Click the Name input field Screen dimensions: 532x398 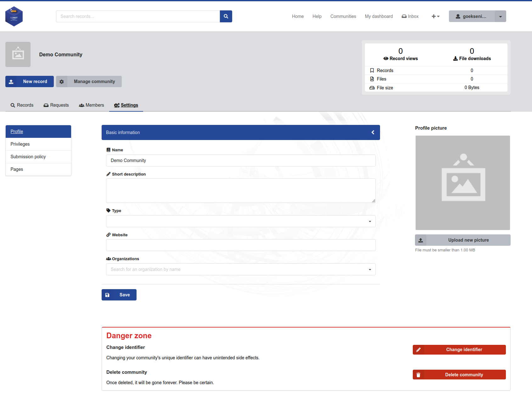click(241, 160)
